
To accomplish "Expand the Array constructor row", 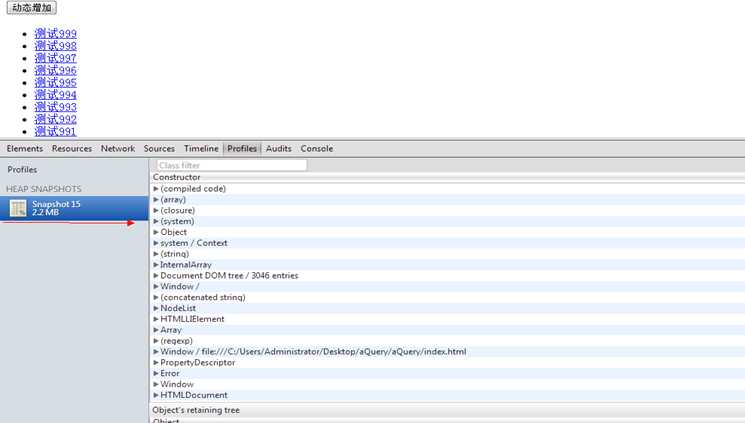I will click(155, 330).
